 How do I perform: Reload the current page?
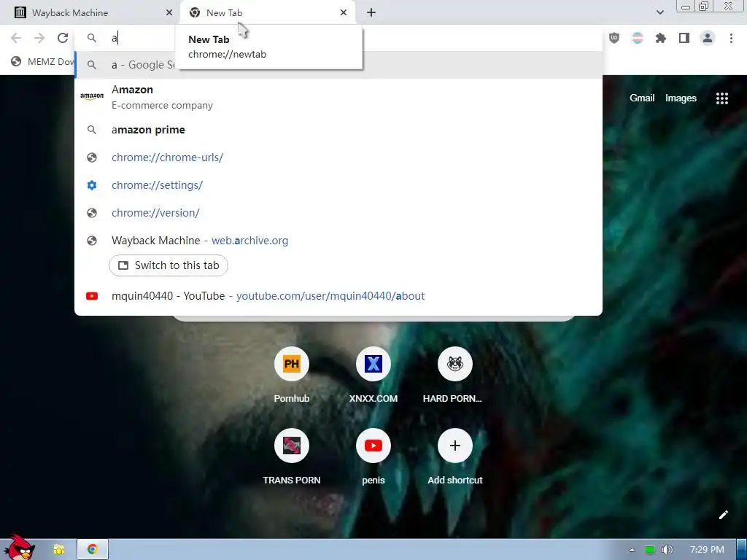tap(63, 38)
